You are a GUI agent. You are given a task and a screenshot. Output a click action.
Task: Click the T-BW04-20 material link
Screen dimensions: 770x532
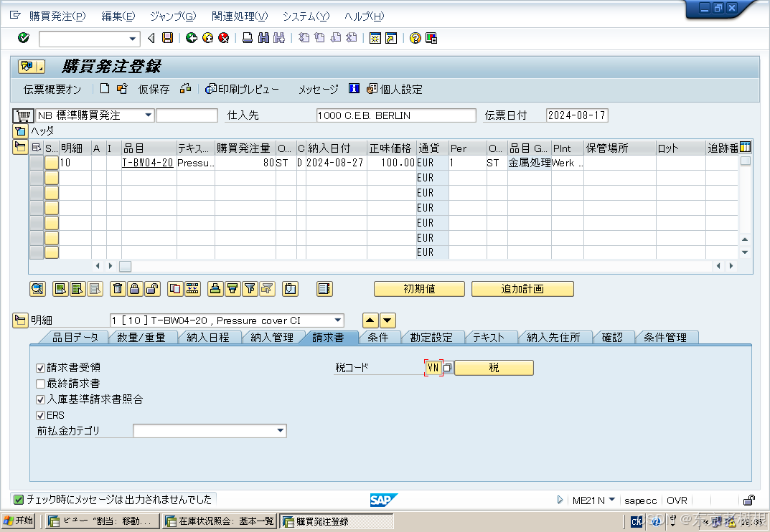[x=147, y=163]
